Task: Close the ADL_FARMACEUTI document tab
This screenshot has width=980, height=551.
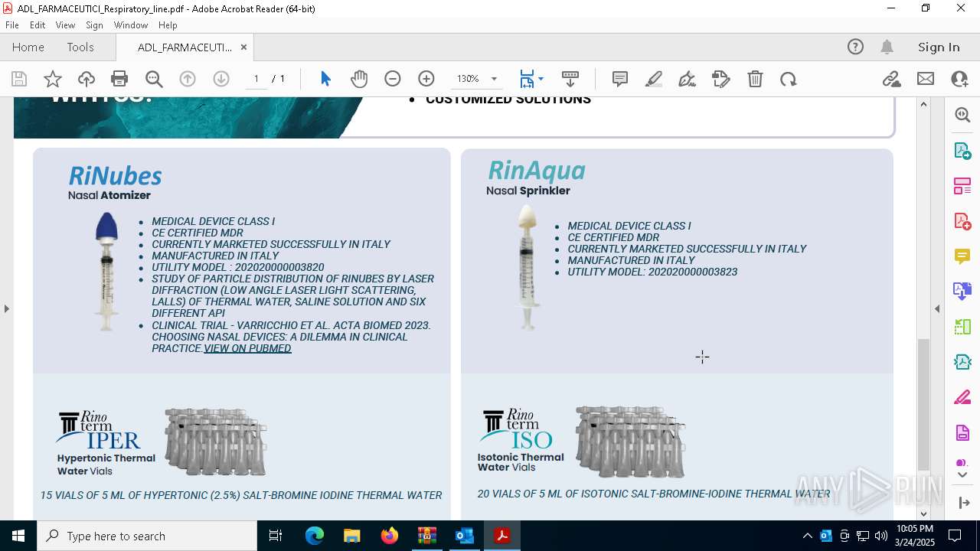Action: click(243, 47)
